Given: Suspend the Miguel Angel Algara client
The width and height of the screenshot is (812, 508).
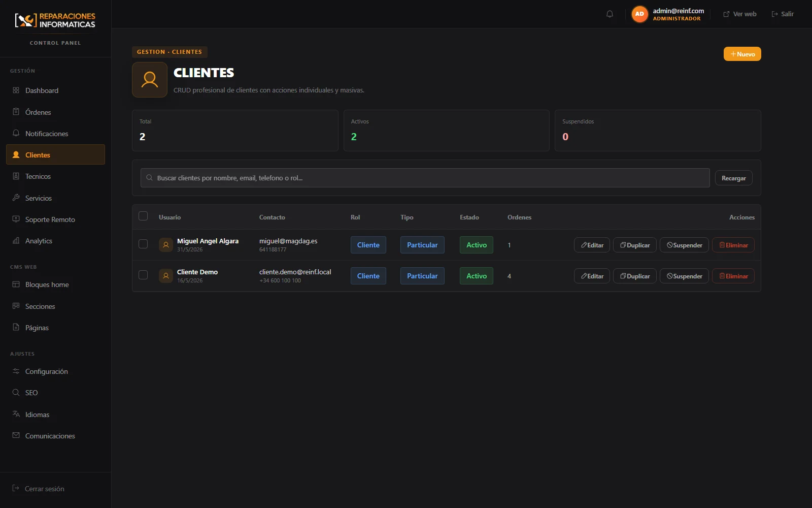Looking at the screenshot, I should pyautogui.click(x=684, y=245).
